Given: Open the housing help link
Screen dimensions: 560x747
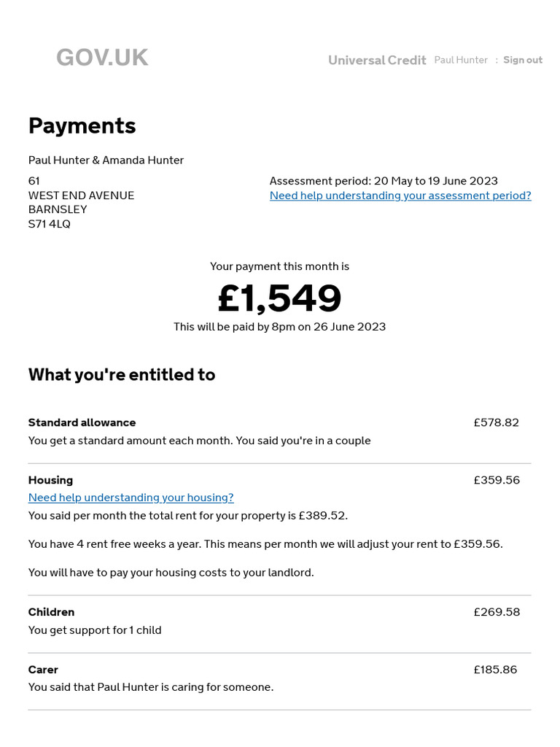Looking at the screenshot, I should [x=131, y=498].
